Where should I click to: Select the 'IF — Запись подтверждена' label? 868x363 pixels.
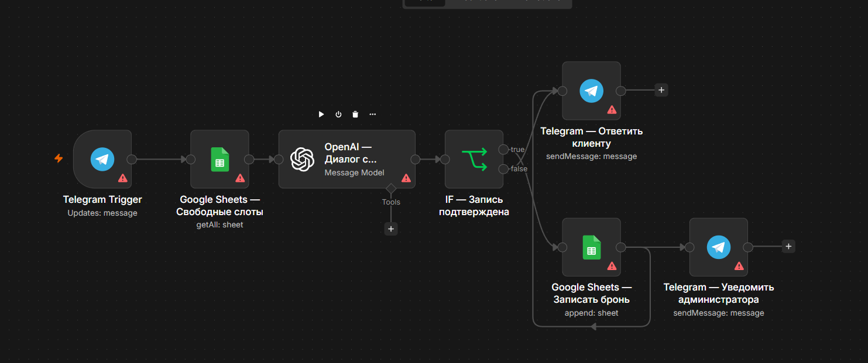click(x=474, y=206)
